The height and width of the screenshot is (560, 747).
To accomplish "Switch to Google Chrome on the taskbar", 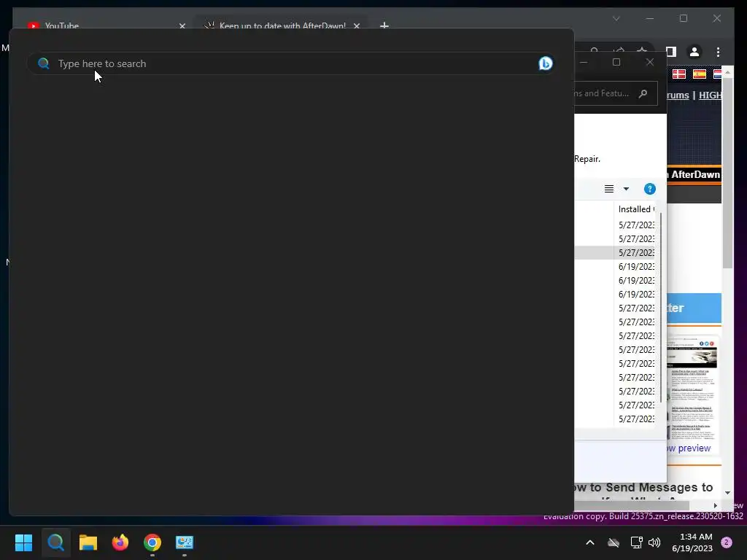I will coord(152,542).
